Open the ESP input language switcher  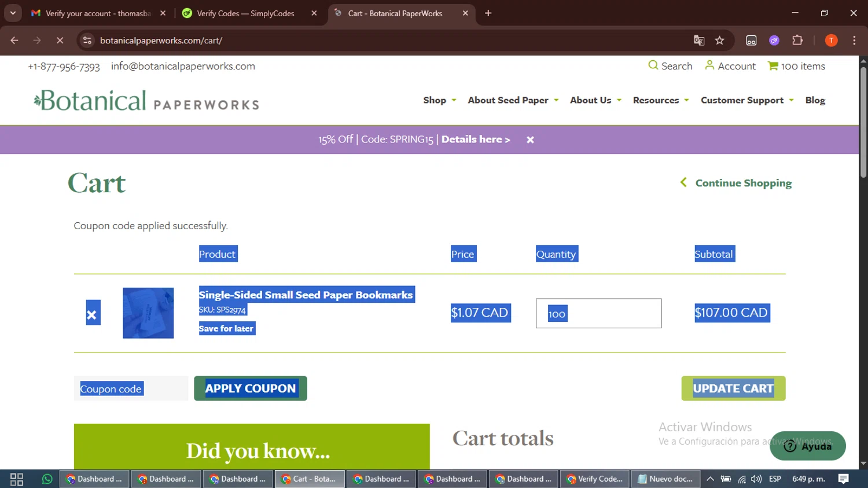775,479
